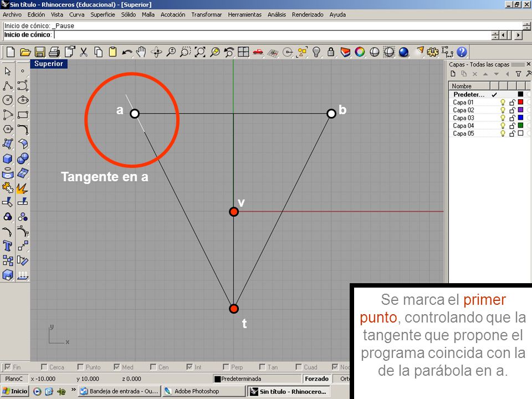This screenshot has width=532, height=399.
Task: Enable the Cuad object snap checkbox
Action: click(298, 367)
